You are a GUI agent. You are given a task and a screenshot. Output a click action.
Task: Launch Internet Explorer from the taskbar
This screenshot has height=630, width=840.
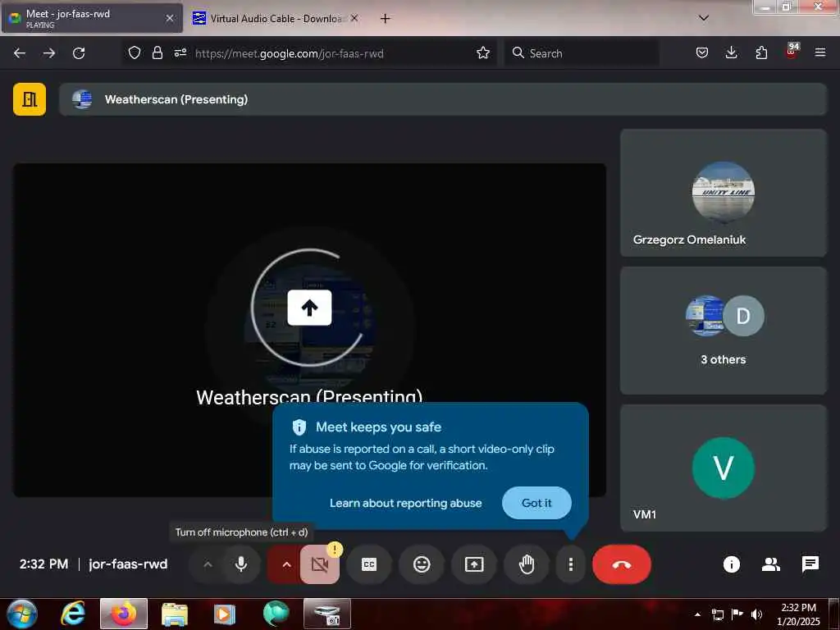(x=72, y=614)
